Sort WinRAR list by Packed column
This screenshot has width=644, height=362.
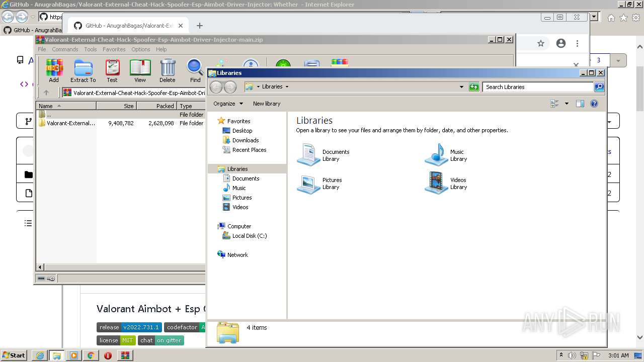tap(156, 106)
